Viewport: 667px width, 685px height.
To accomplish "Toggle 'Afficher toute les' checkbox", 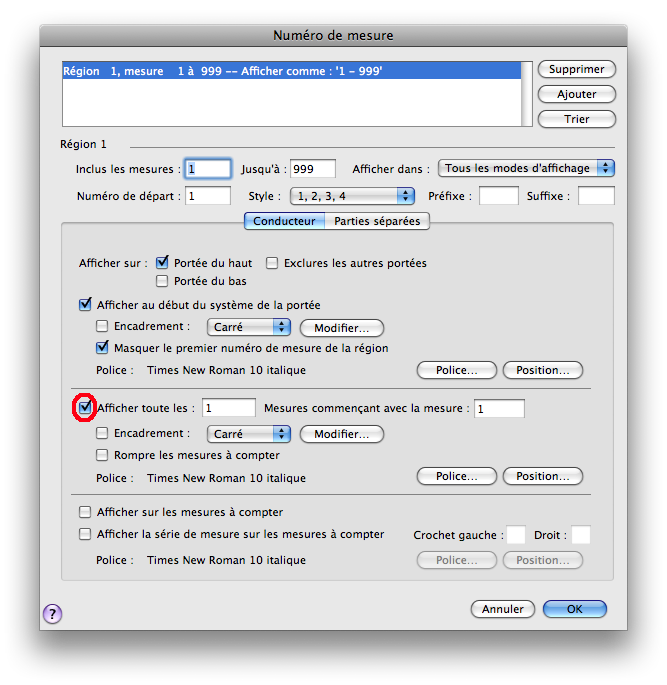I will pyautogui.click(x=85, y=408).
